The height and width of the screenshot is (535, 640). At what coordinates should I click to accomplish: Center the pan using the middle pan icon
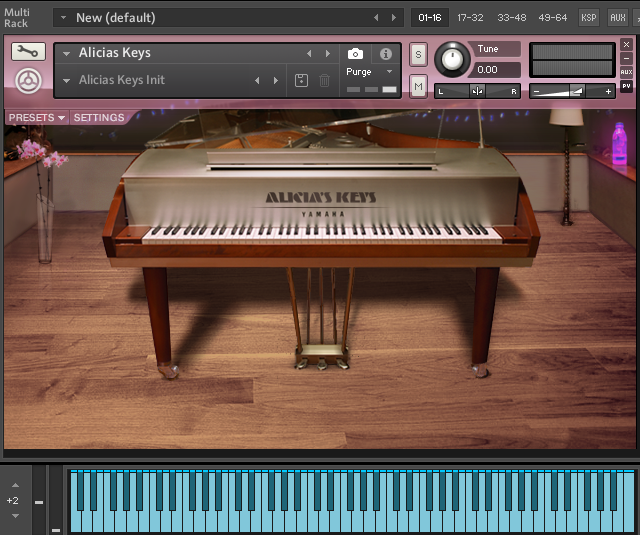(x=477, y=91)
